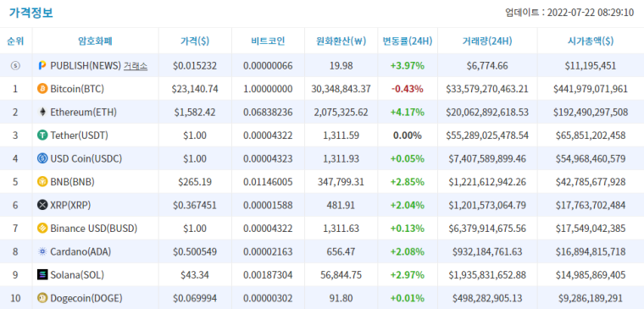Click the Tether green logo icon
The image size is (644, 309).
(x=42, y=135)
